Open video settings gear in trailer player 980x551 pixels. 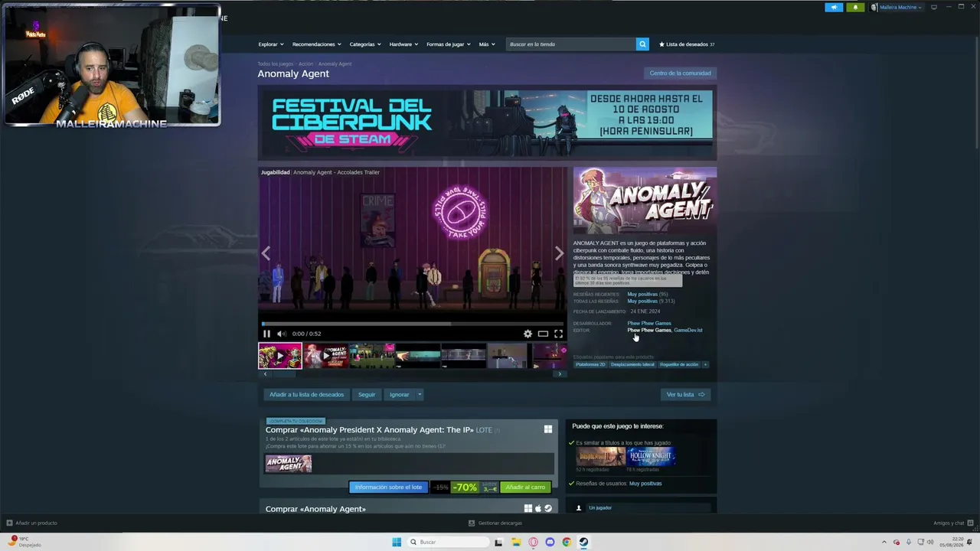(528, 334)
